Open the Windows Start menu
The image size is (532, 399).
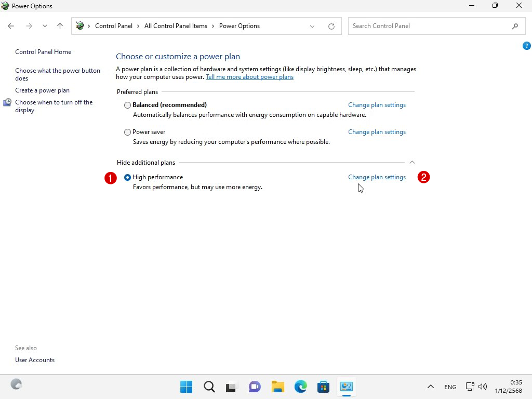click(x=186, y=387)
